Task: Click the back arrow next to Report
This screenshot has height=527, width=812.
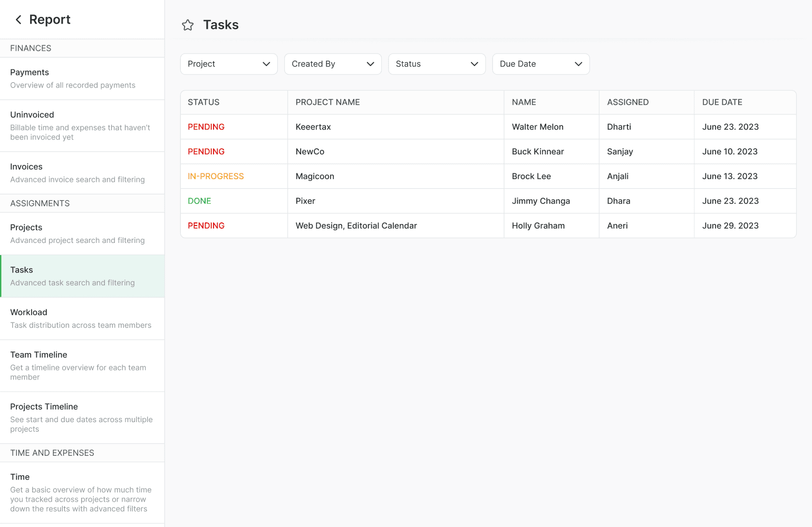Action: 18,19
